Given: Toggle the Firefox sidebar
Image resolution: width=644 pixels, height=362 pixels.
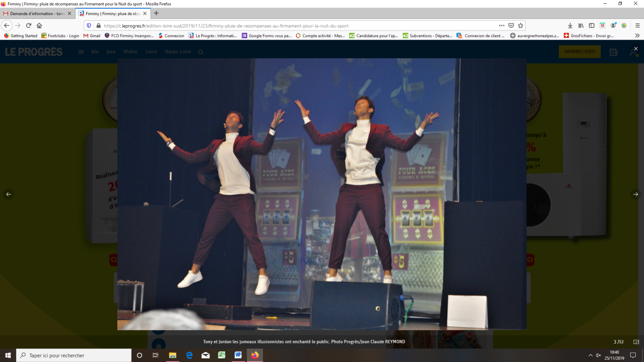Looking at the screenshot, I should pyautogui.click(x=592, y=26).
